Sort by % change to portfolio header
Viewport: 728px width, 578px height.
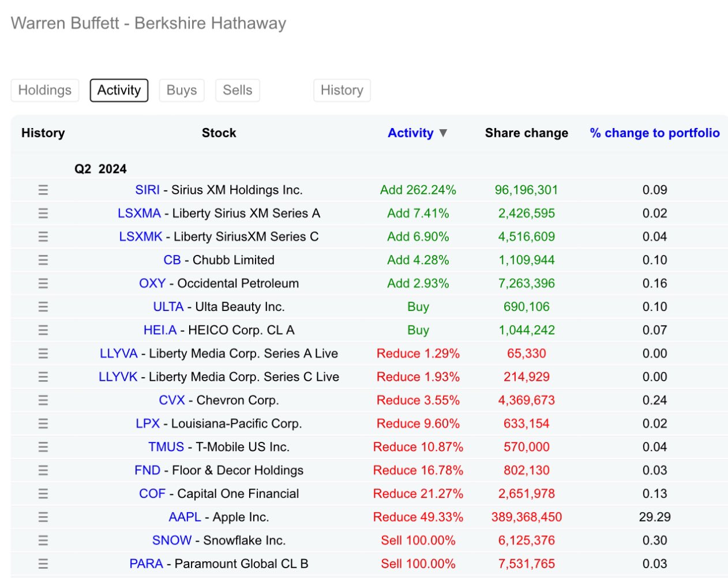tap(655, 133)
